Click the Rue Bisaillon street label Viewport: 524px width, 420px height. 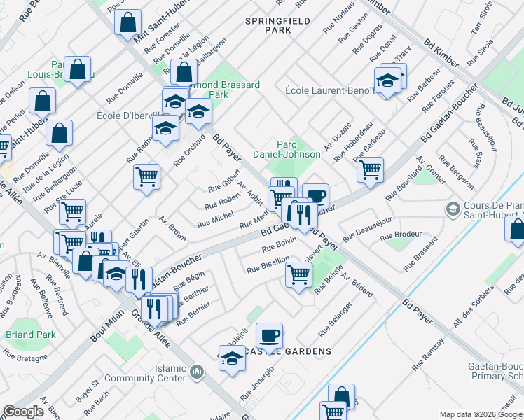(x=268, y=265)
